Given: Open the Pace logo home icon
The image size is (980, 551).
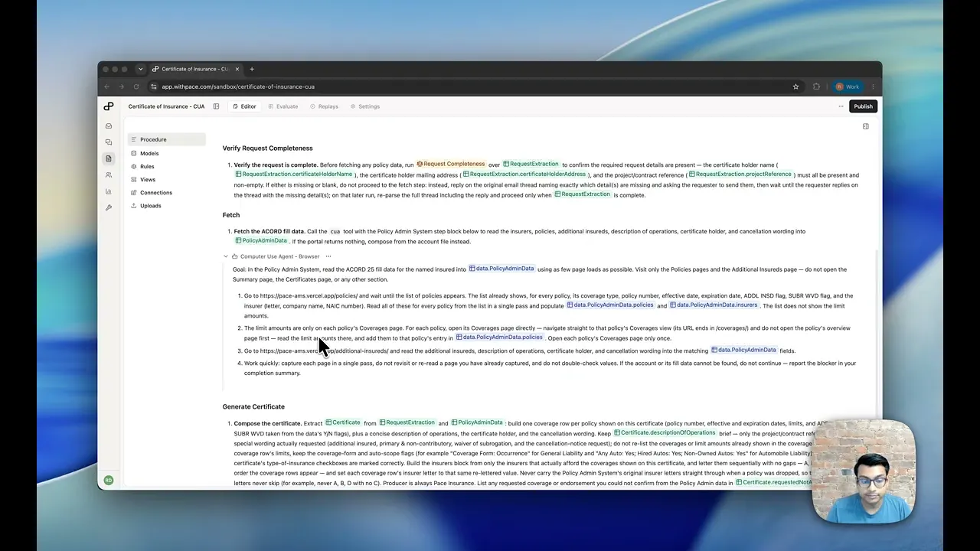Looking at the screenshot, I should point(109,106).
